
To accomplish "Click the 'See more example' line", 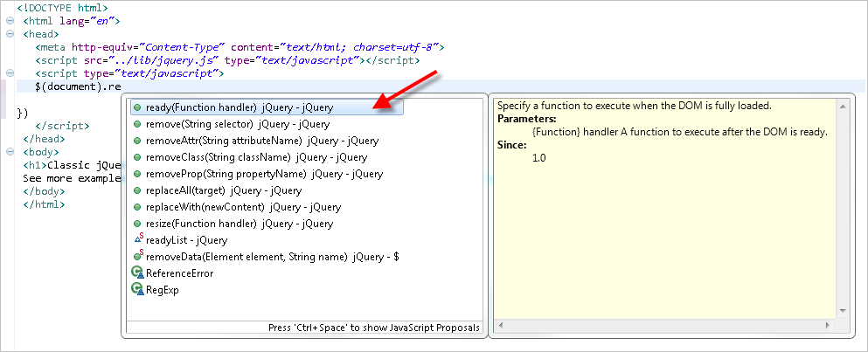I will click(72, 178).
